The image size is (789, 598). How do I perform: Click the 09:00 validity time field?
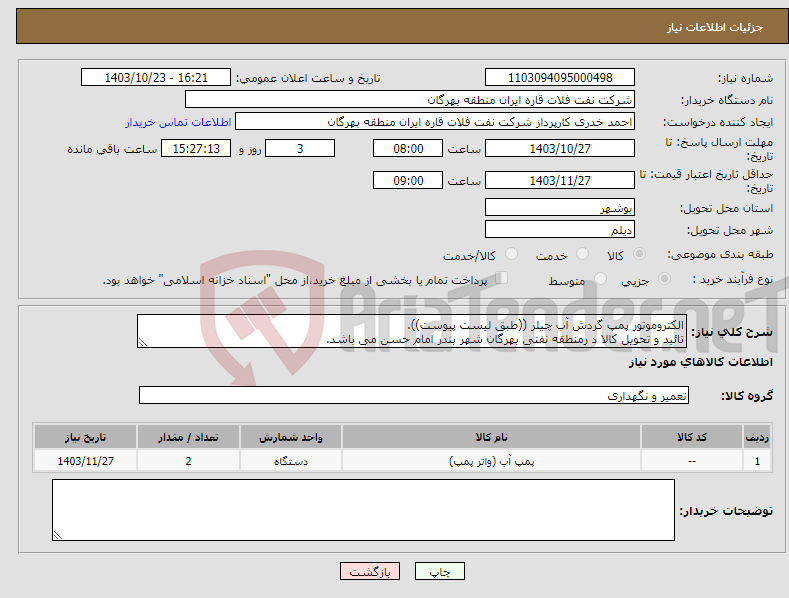click(x=408, y=180)
